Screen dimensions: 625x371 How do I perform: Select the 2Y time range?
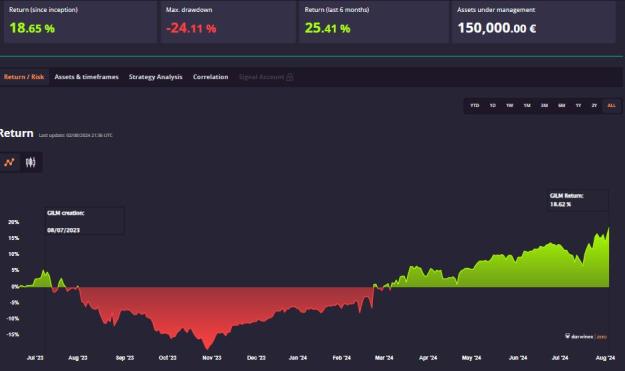pos(594,106)
